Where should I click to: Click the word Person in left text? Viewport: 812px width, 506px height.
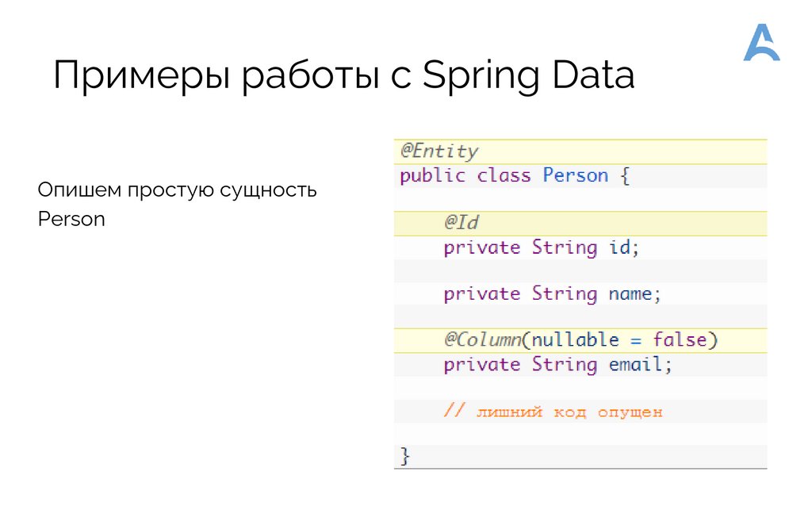pyautogui.click(x=71, y=219)
